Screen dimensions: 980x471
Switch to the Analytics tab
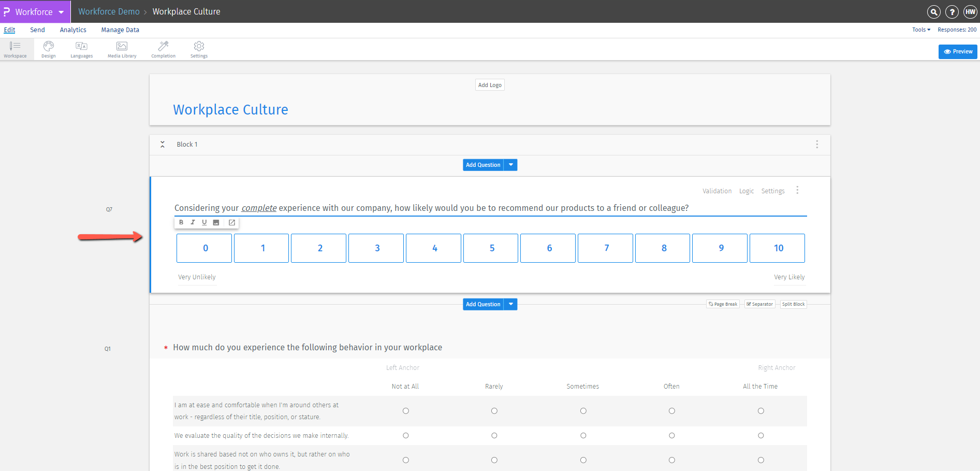tap(73, 30)
